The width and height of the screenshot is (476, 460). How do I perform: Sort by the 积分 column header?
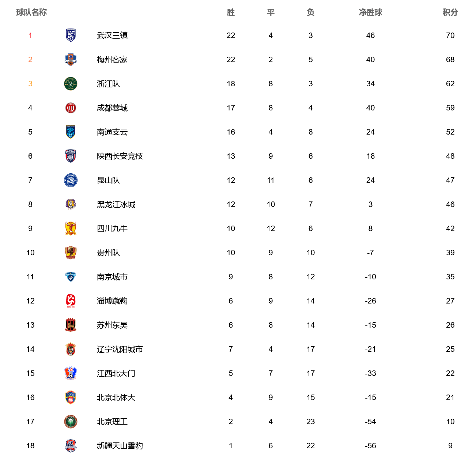(450, 12)
